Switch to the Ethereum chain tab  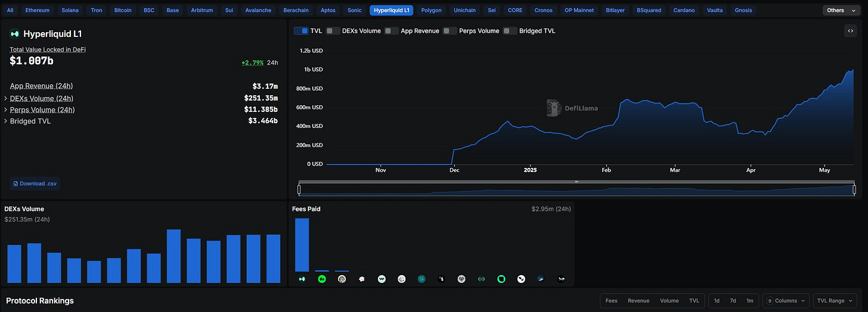tap(38, 10)
